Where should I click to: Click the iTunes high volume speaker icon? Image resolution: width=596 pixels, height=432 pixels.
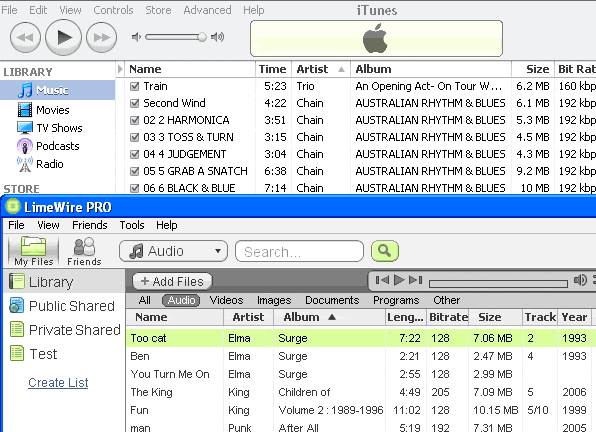coord(217,37)
